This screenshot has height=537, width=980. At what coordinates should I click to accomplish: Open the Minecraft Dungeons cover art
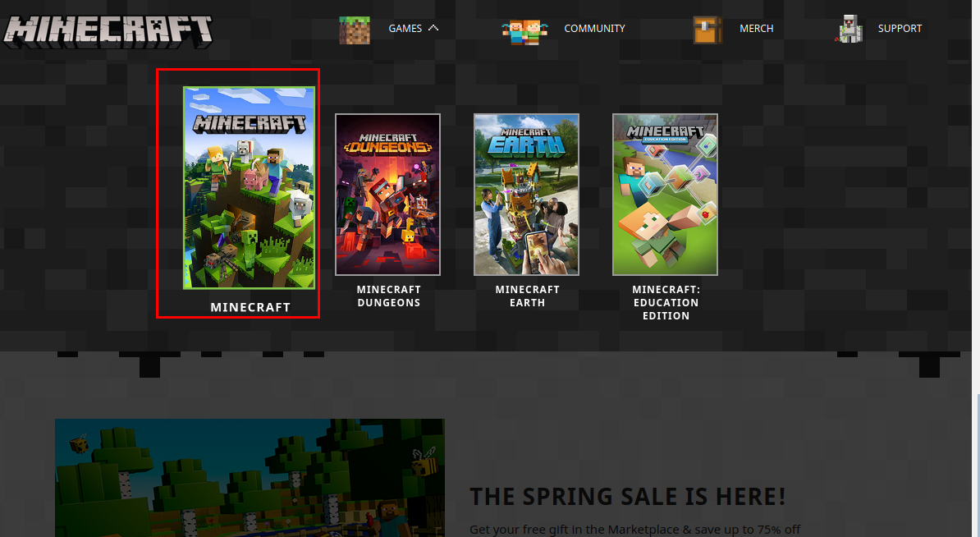[387, 195]
